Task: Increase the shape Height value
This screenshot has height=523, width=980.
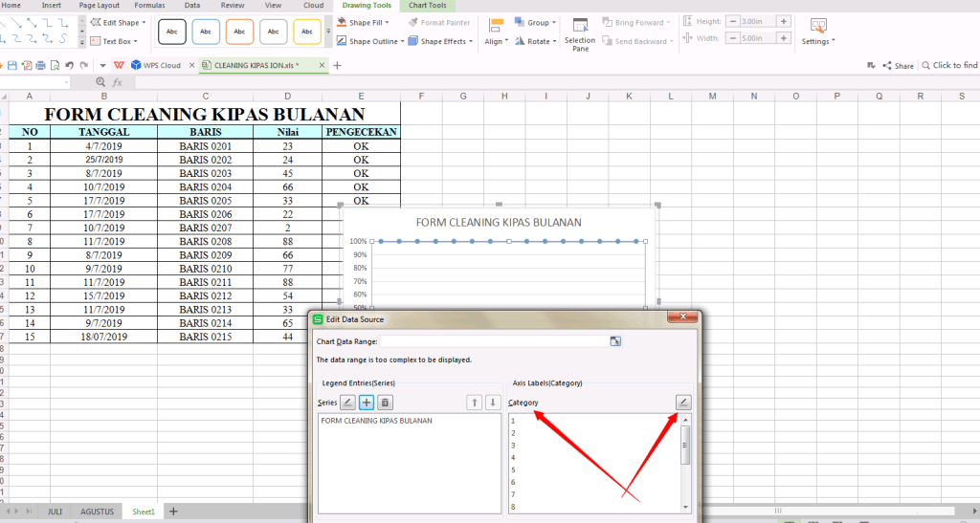Action: [x=784, y=21]
